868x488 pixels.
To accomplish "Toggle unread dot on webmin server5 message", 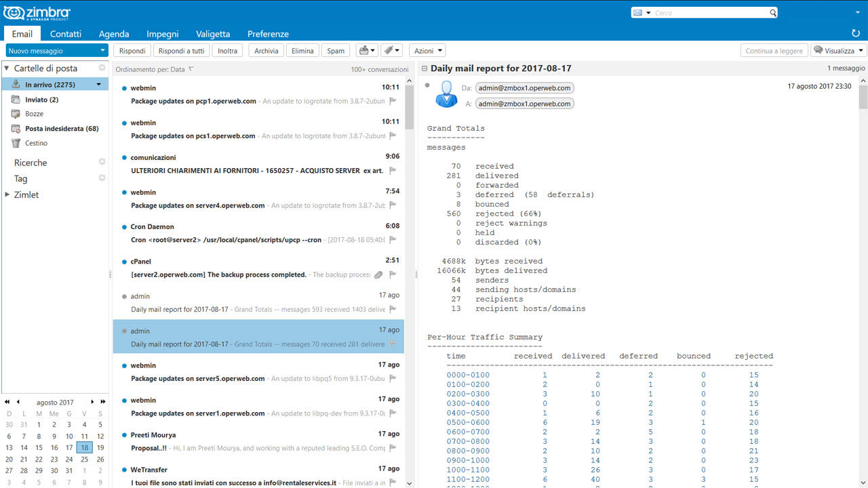I will (124, 366).
